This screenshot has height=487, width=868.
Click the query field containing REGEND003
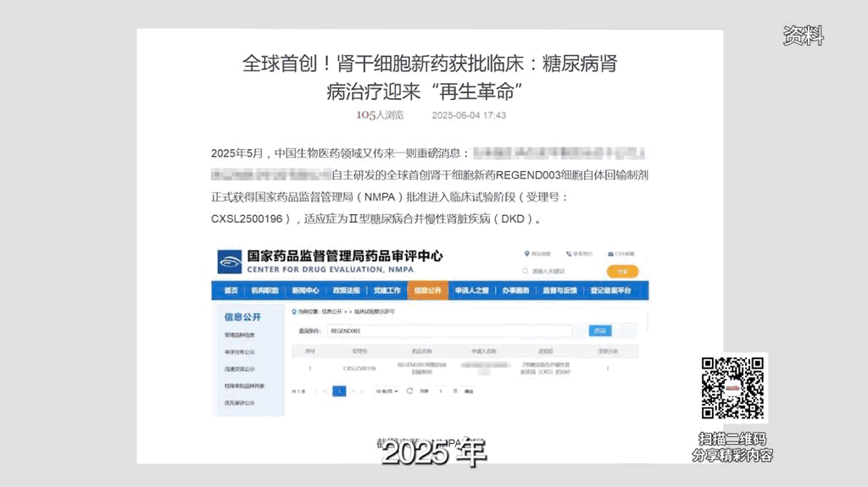pos(449,331)
